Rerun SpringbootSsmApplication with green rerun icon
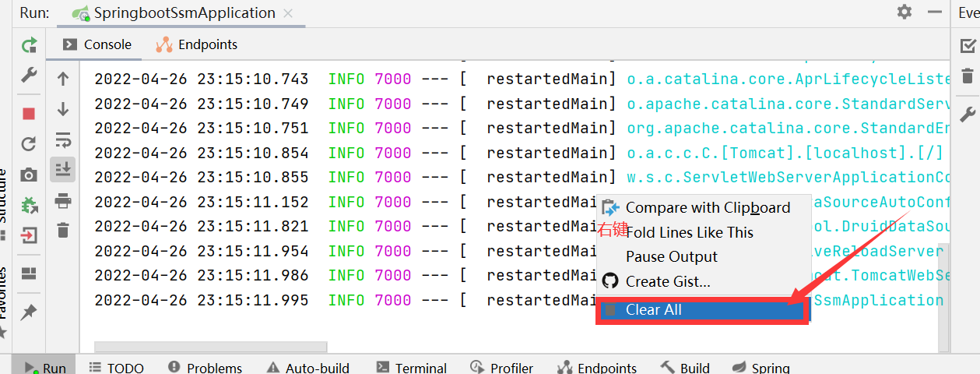980x374 pixels. click(29, 46)
